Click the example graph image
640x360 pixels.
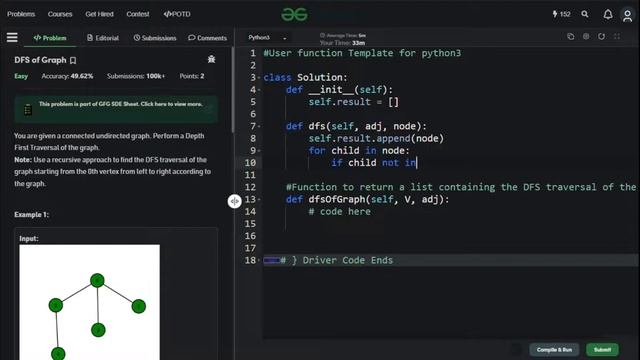(89, 302)
